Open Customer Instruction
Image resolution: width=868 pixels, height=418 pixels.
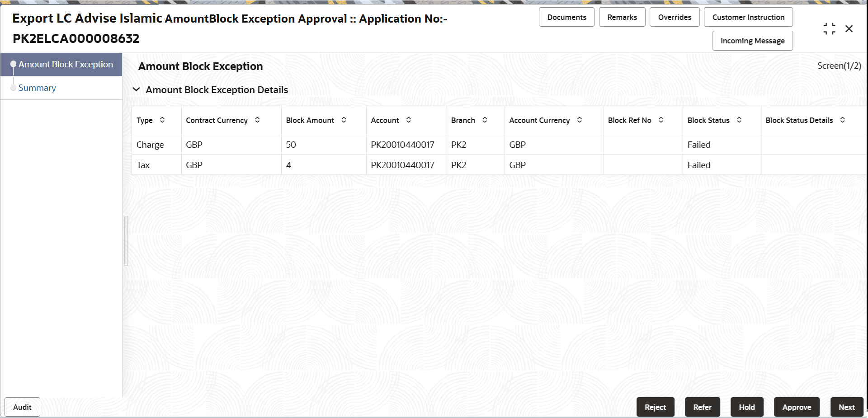(748, 17)
